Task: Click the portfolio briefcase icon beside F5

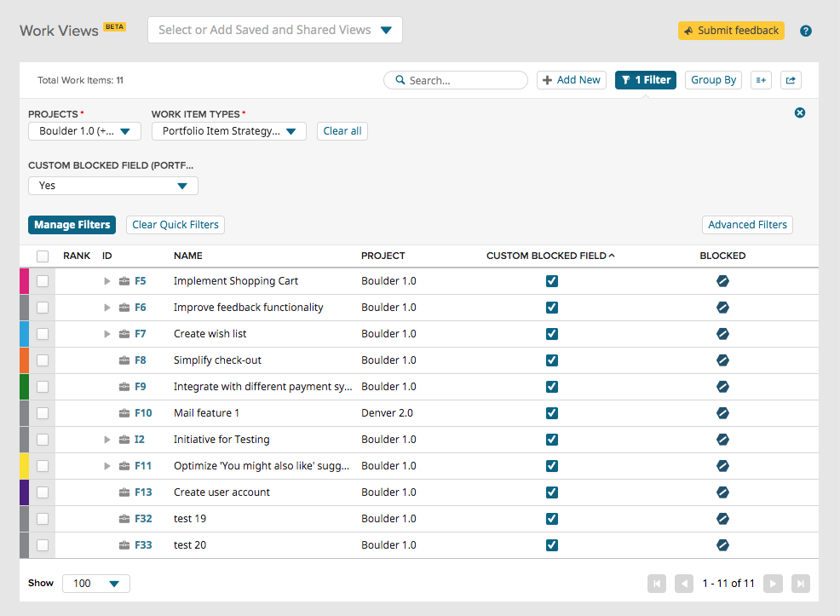Action: coord(124,280)
